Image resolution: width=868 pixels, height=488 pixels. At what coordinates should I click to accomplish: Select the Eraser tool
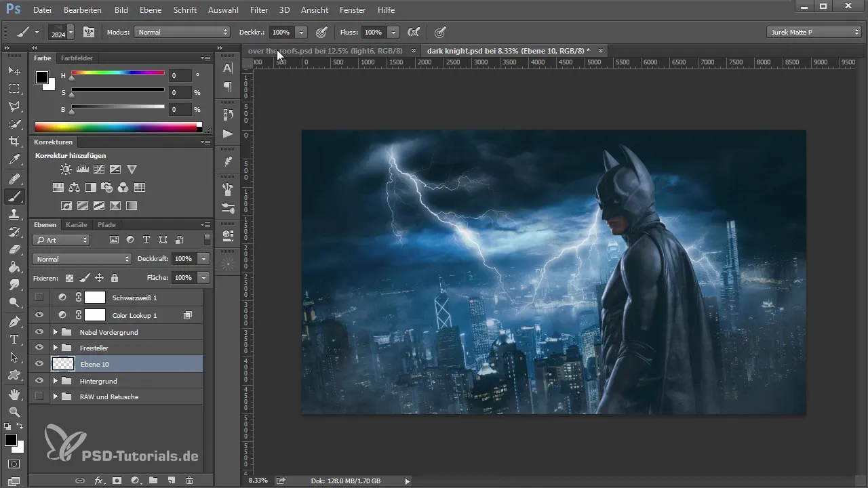coord(14,249)
